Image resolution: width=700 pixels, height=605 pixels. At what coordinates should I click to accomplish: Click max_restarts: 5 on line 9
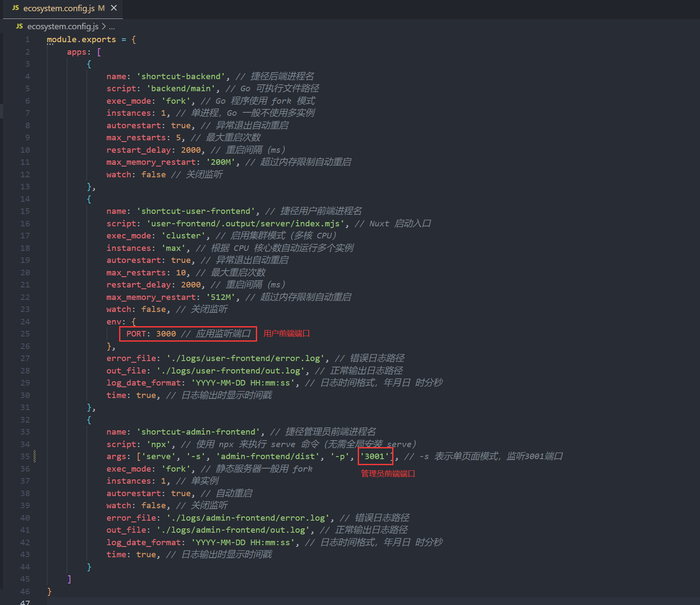[x=144, y=138]
